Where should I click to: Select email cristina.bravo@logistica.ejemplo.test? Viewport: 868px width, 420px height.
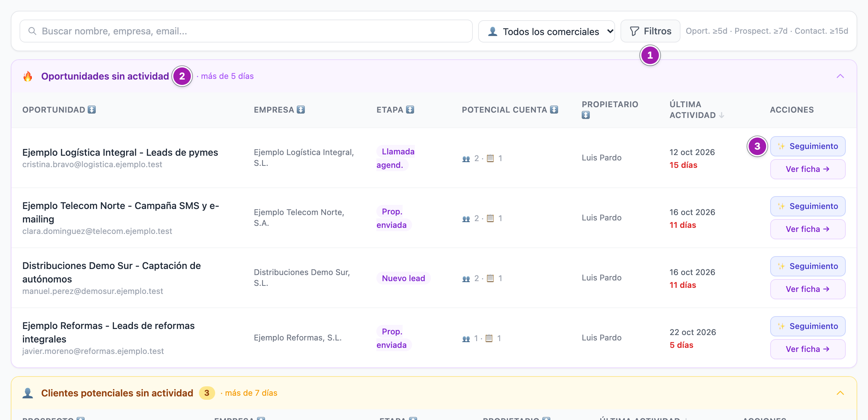click(x=92, y=164)
